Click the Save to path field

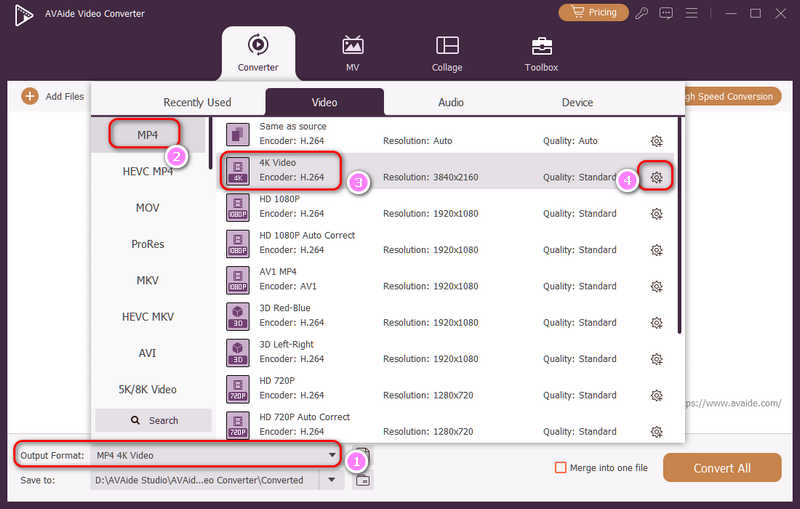pos(205,480)
